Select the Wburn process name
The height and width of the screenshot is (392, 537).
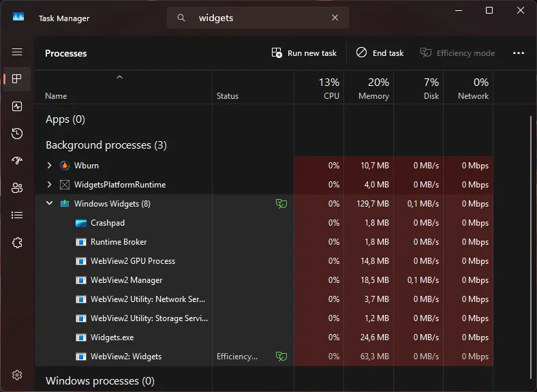tap(87, 166)
